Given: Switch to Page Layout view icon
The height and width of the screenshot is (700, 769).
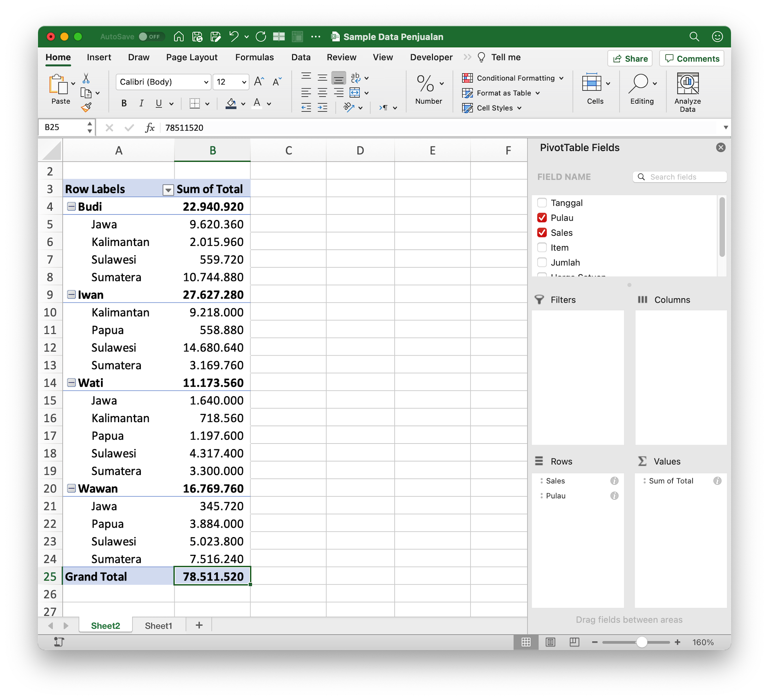Looking at the screenshot, I should click(x=550, y=642).
